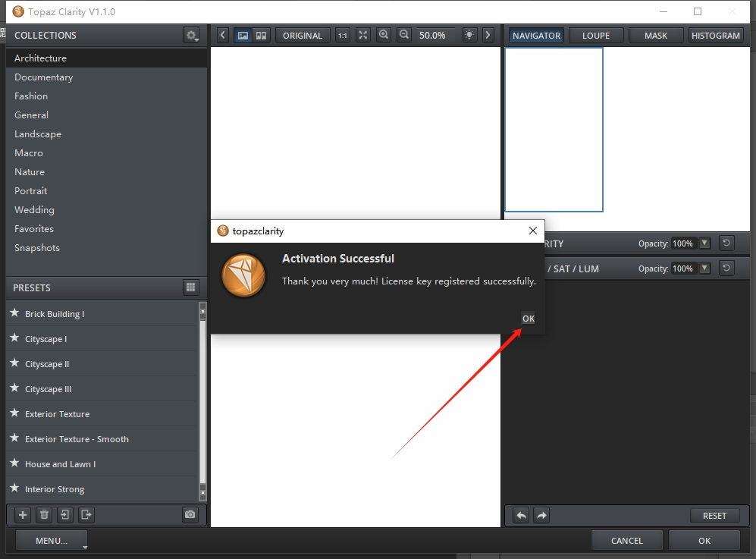Switch to single image view
The image size is (756, 559).
click(x=243, y=35)
